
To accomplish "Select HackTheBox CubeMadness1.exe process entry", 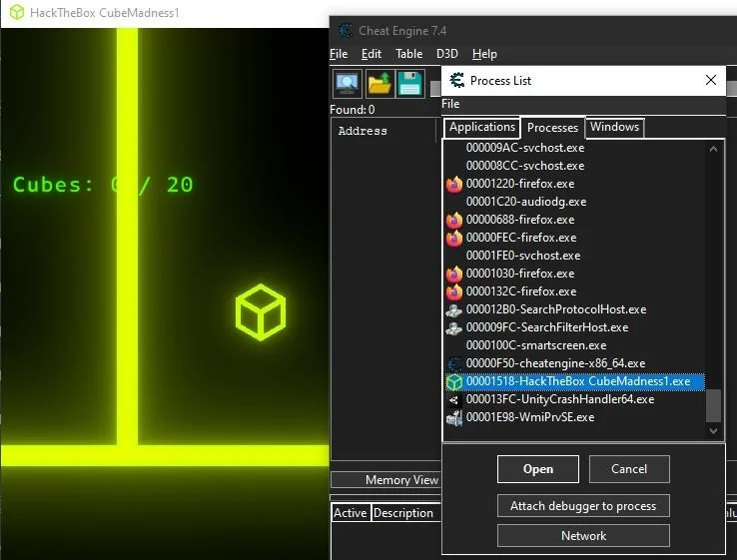I will click(x=577, y=381).
